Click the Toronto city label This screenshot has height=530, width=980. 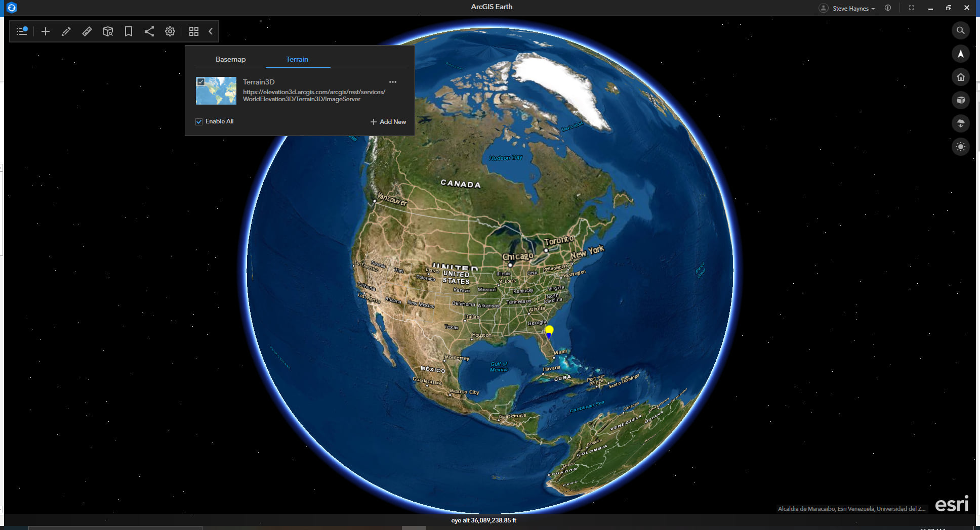[559, 240]
